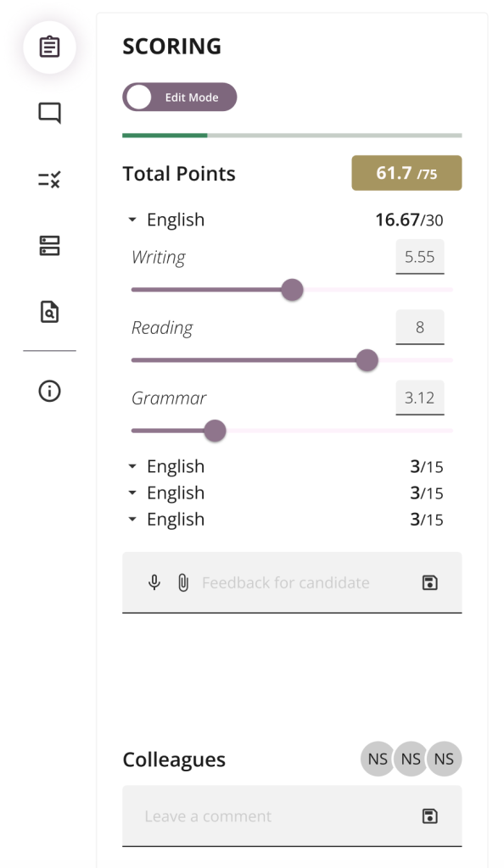
Task: Open the server sections sidebar icon
Action: coord(49,246)
